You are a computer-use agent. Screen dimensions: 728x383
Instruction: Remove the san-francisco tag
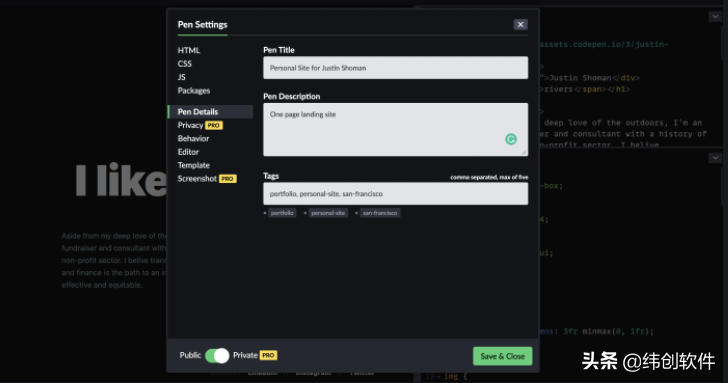coord(357,213)
